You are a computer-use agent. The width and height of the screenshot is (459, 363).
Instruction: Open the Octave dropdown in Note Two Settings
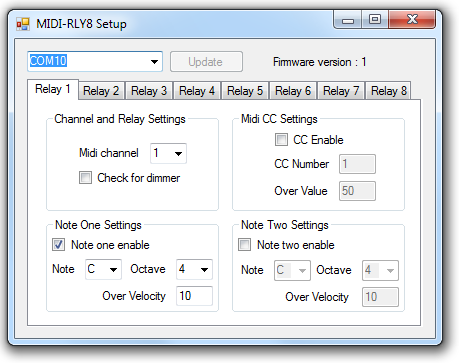(x=380, y=270)
